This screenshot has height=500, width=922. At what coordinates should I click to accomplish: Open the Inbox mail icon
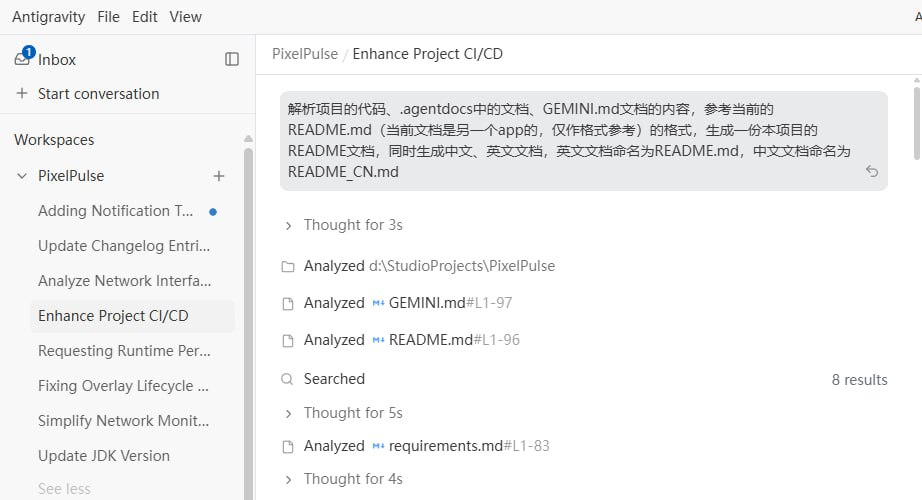(x=23, y=58)
